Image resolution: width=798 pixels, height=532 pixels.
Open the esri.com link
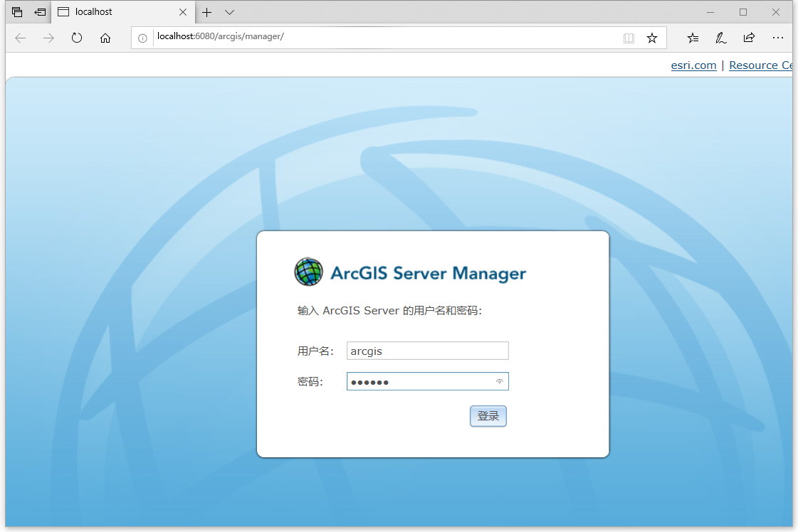(693, 65)
